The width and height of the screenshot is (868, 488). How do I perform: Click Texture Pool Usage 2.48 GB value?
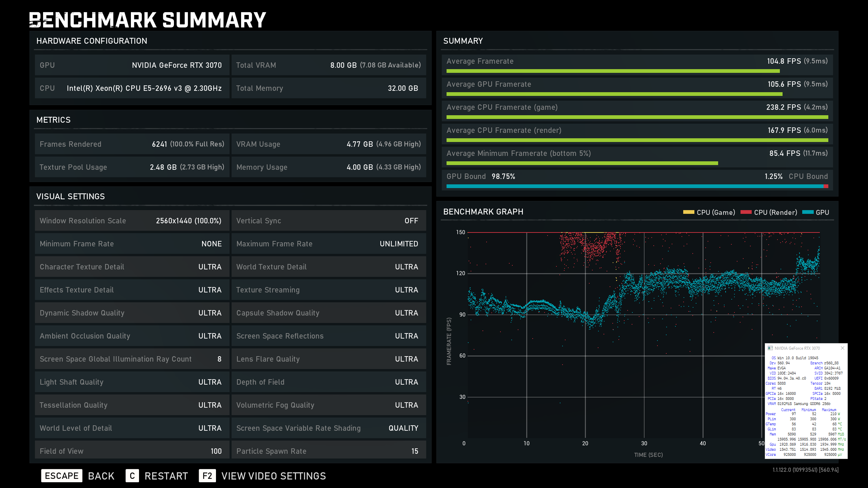tap(163, 167)
